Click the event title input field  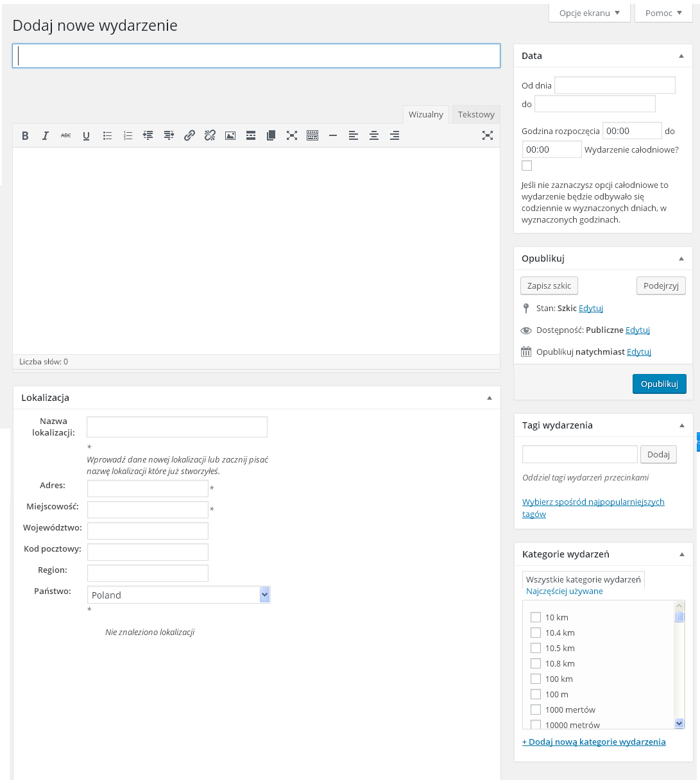pos(256,56)
